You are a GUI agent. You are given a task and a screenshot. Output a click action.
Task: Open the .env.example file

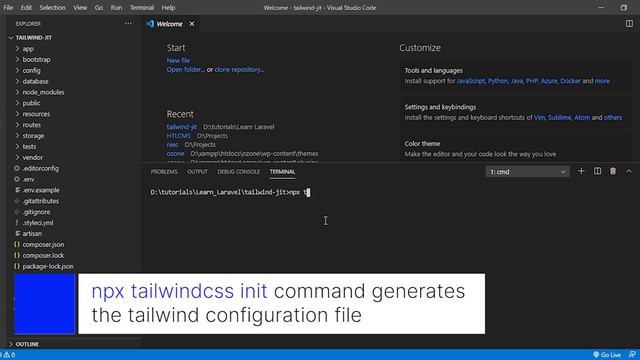(x=41, y=190)
